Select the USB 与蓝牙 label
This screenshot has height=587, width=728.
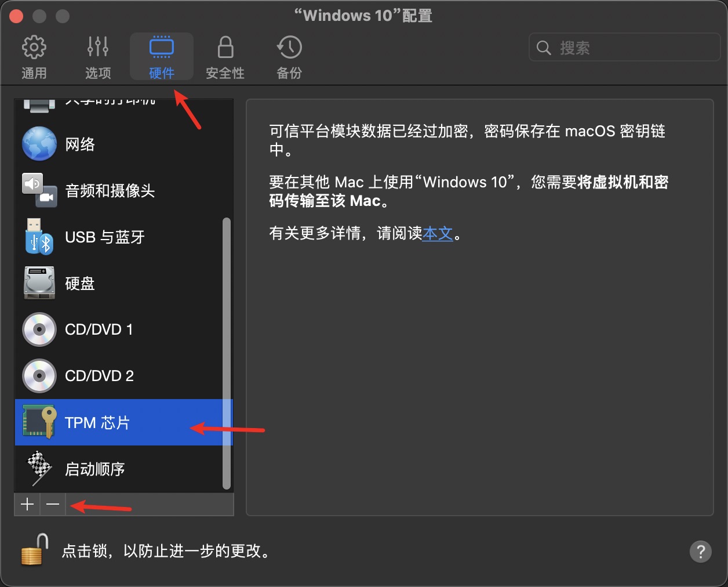coord(105,237)
